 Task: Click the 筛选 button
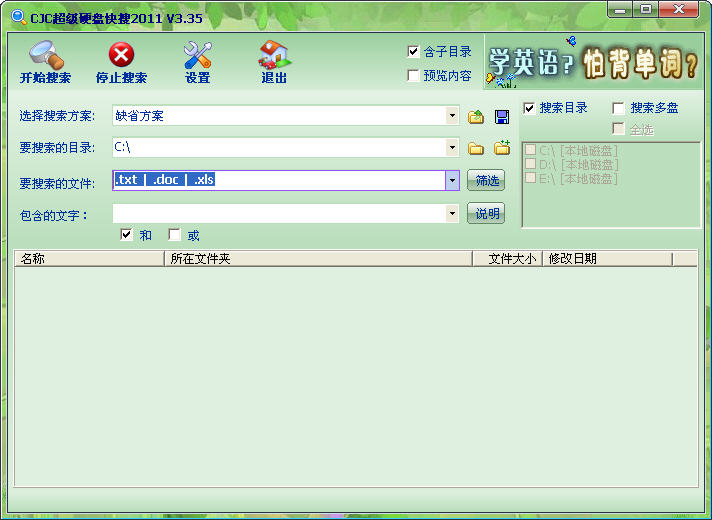pyautogui.click(x=486, y=181)
